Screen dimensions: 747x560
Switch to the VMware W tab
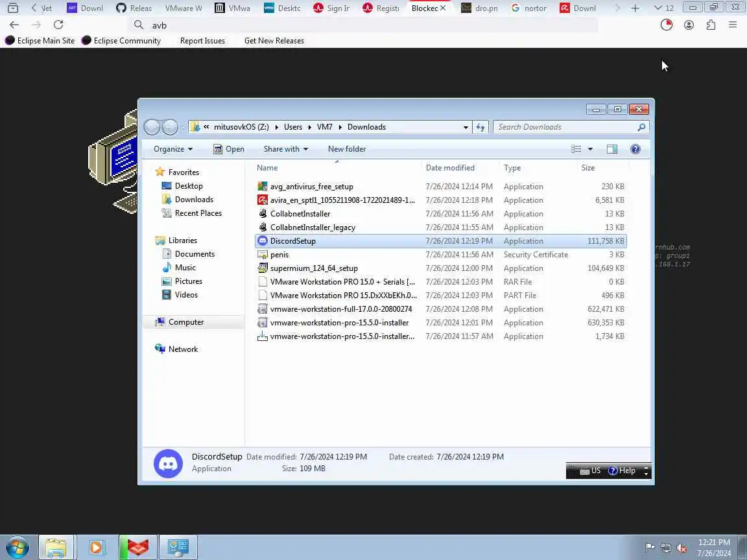click(184, 8)
